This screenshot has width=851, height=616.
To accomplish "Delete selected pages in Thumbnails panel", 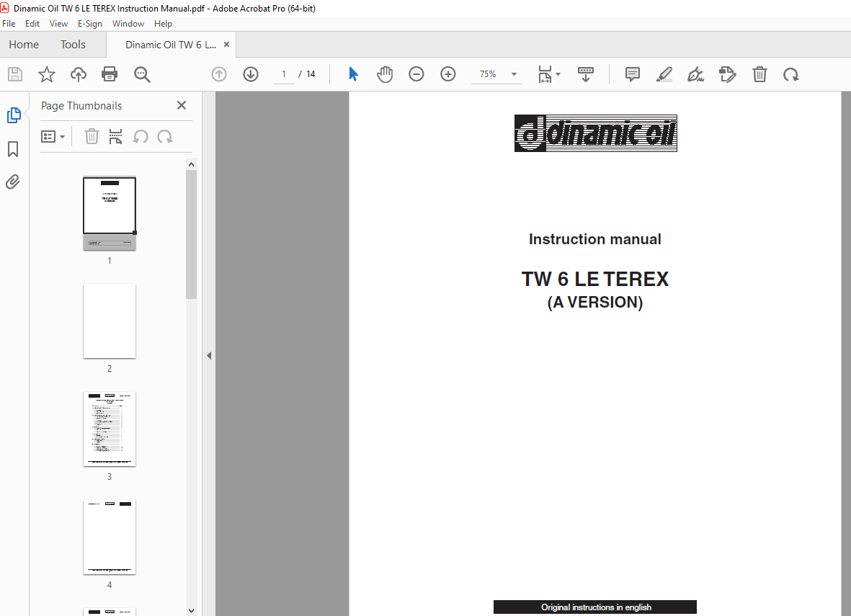I will pos(92,137).
